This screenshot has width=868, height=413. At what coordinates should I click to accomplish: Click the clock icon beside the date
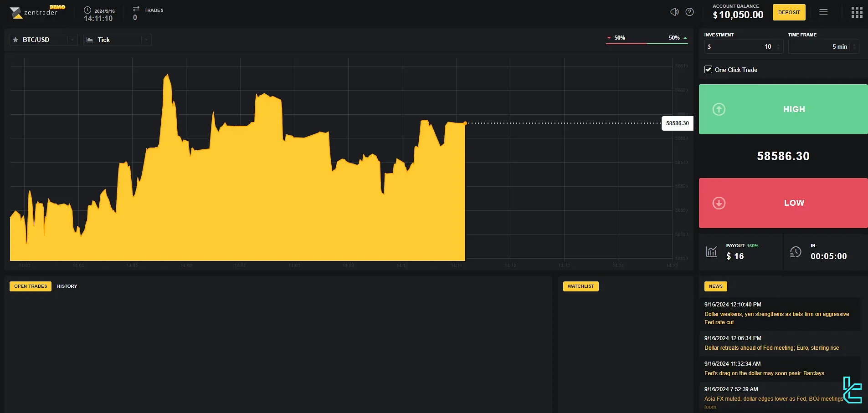click(87, 10)
